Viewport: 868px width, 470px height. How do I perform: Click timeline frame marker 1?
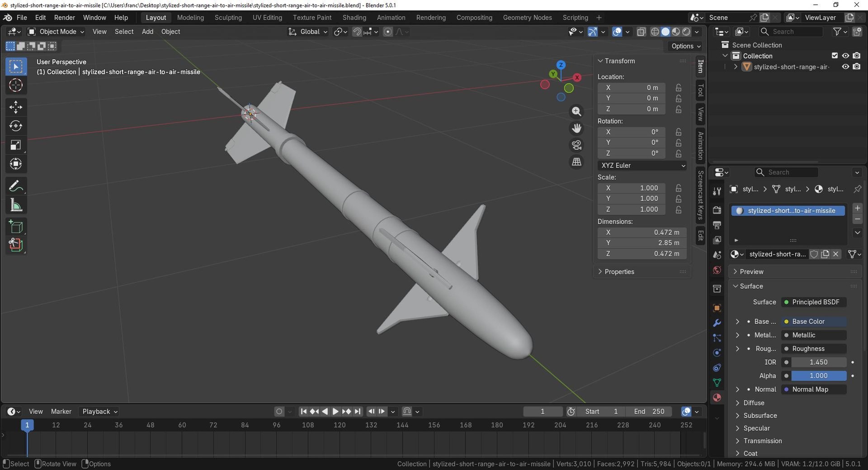coord(27,425)
